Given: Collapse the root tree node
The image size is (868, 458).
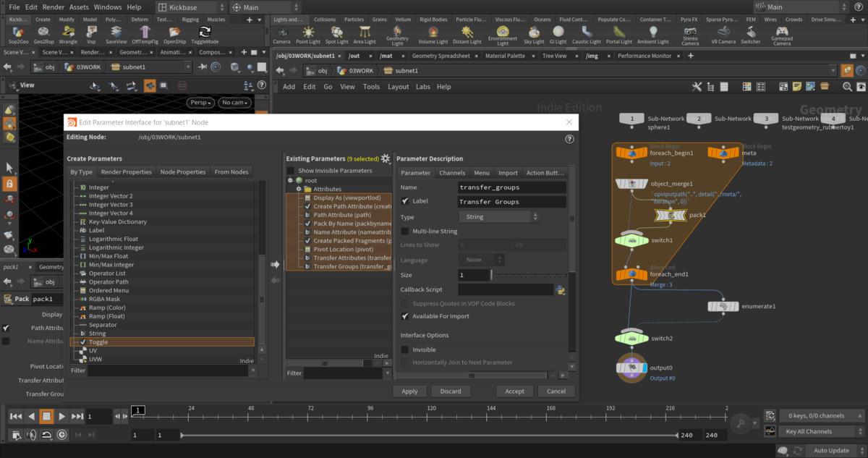Looking at the screenshot, I should (291, 180).
